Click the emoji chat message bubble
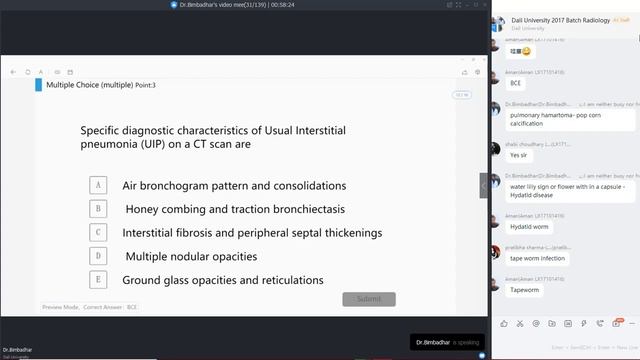The width and height of the screenshot is (640, 360). point(520,51)
